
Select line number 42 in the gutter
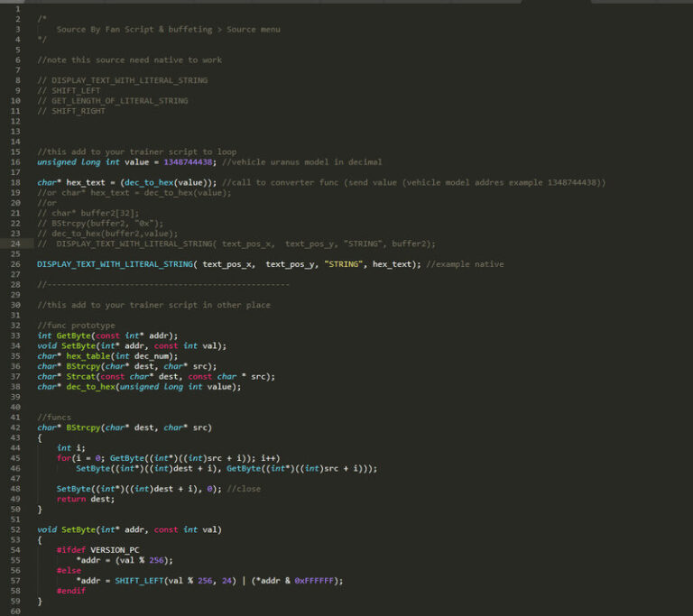[x=16, y=427]
